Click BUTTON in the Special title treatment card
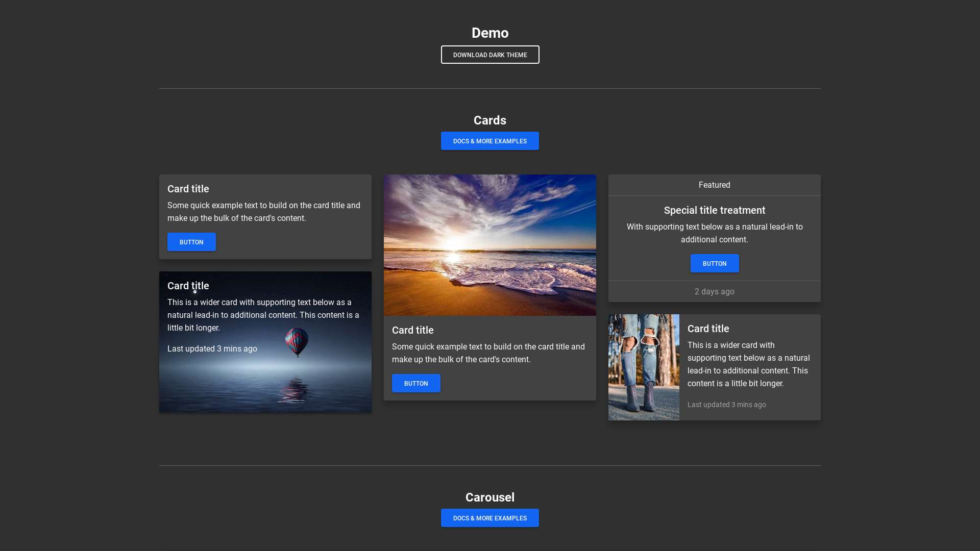The height and width of the screenshot is (551, 980). [x=714, y=263]
